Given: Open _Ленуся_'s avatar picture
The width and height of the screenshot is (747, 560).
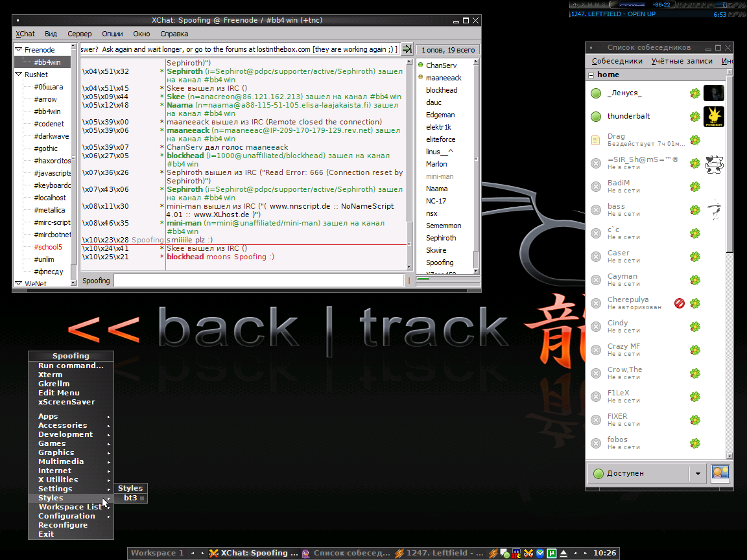Looking at the screenshot, I should click(714, 93).
